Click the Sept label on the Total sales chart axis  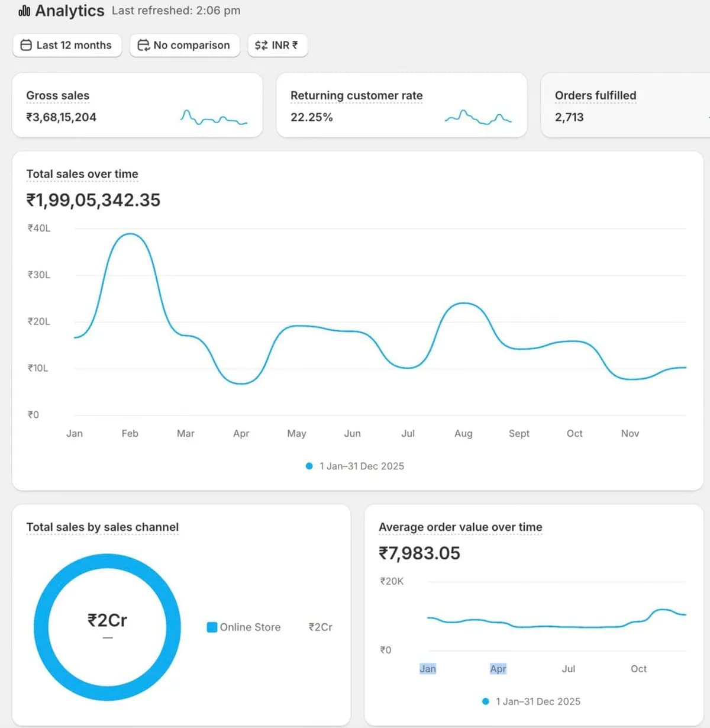click(519, 434)
